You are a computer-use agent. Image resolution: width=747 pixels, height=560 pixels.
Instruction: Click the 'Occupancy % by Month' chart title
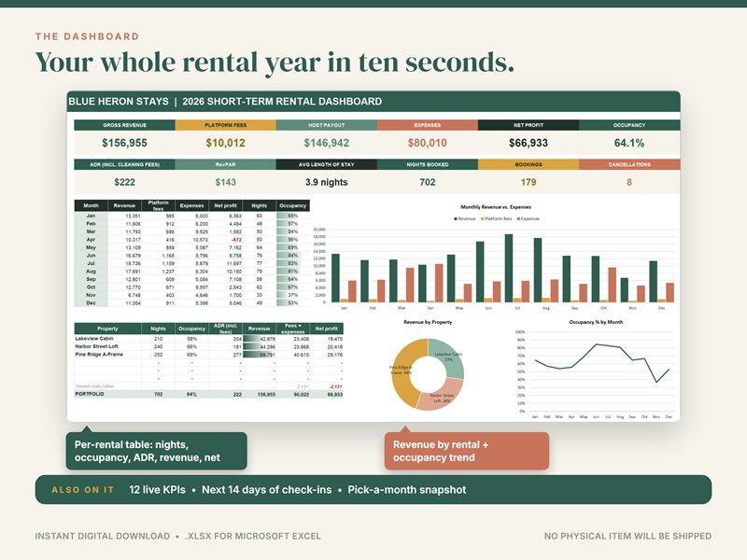click(x=596, y=322)
